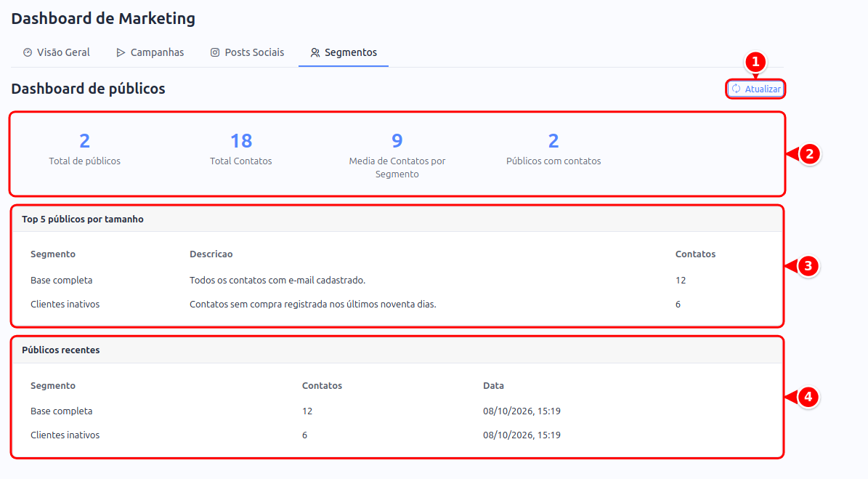Select Base completa in Públicos recentes
The height and width of the screenshot is (479, 868).
[62, 411]
